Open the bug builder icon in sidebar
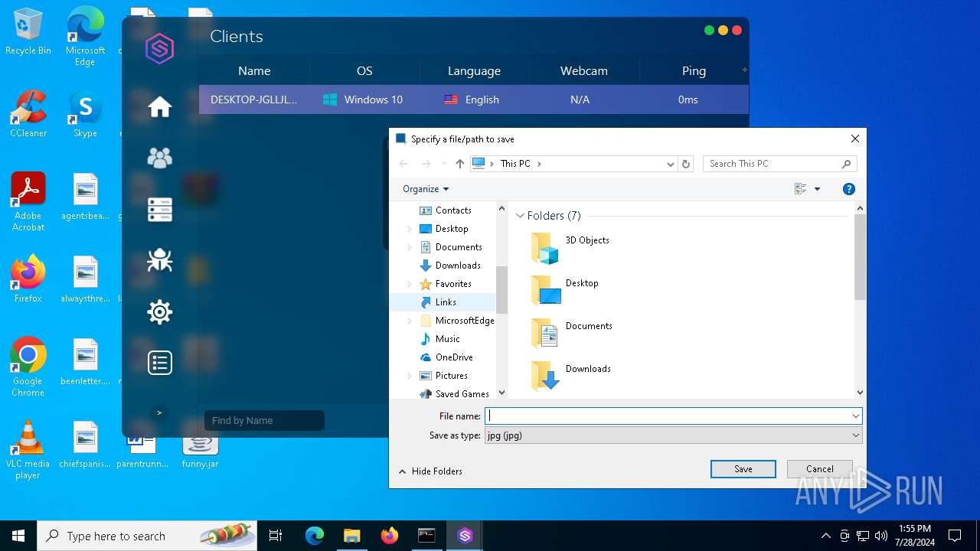Screen dimensions: 980x551 point(160,260)
